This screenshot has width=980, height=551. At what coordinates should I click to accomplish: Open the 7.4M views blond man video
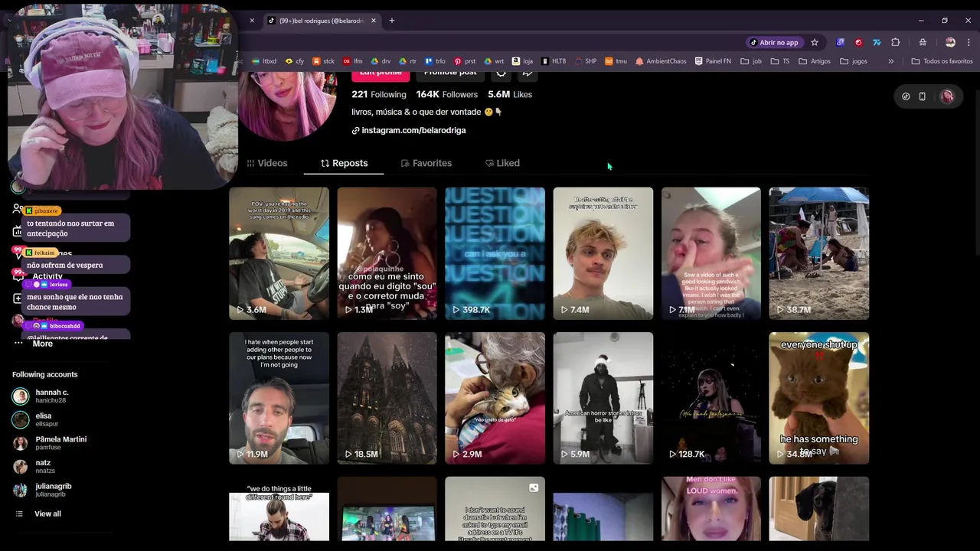pos(603,253)
